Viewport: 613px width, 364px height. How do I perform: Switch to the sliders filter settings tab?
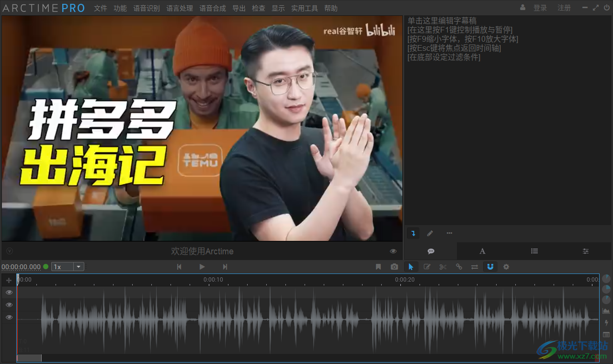(x=586, y=251)
